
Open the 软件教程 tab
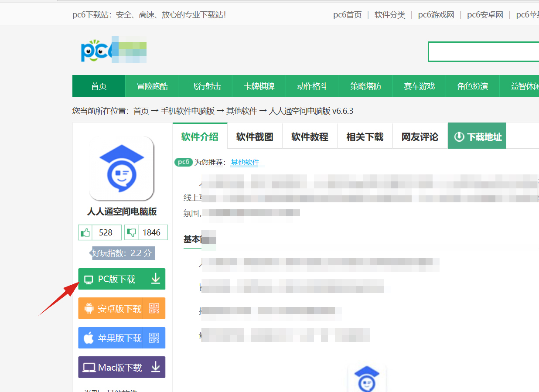tap(310, 136)
